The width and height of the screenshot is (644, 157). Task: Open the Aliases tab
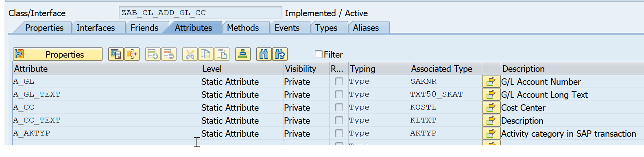[366, 28]
